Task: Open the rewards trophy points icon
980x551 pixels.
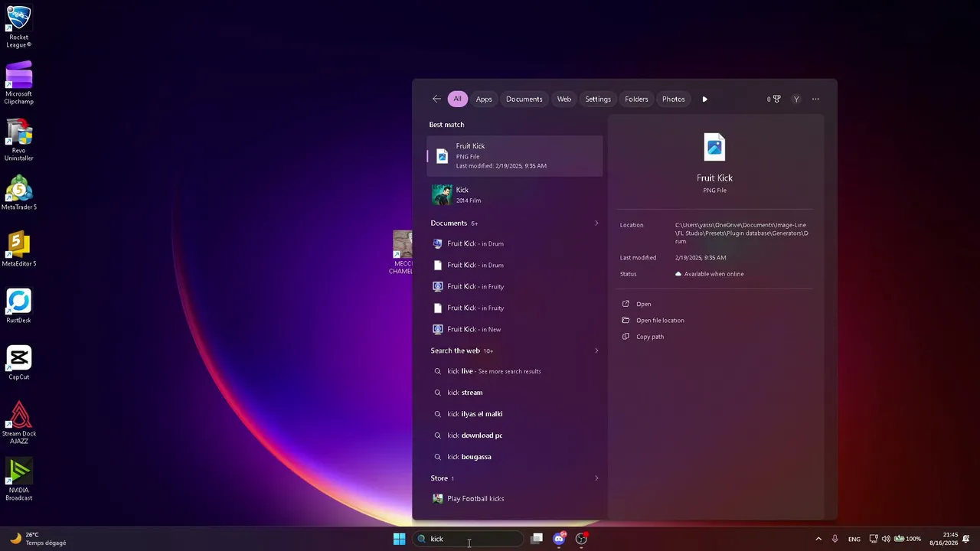Action: (x=774, y=99)
